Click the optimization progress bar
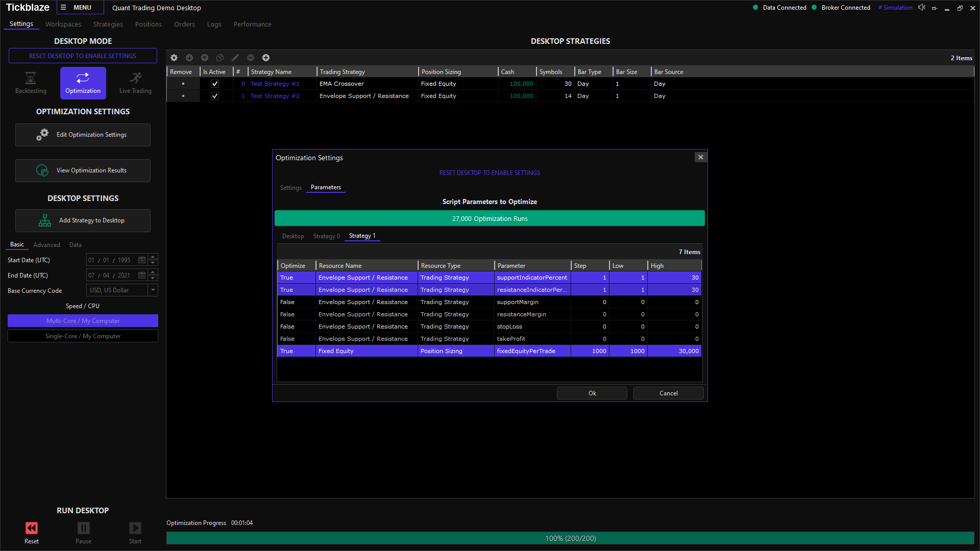 click(570, 538)
